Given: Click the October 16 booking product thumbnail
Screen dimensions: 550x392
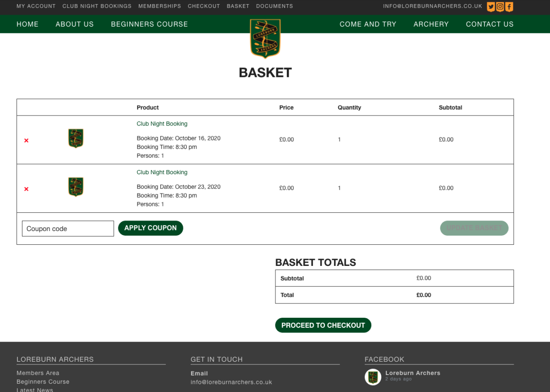Looking at the screenshot, I should coord(76,138).
